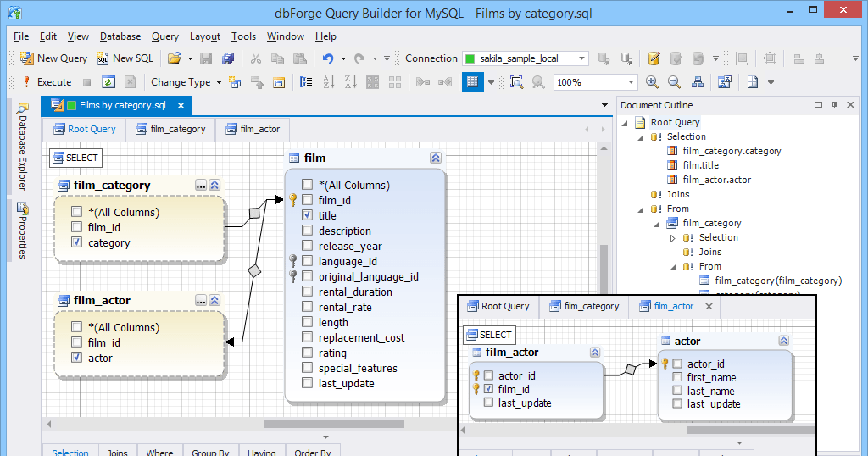The image size is (868, 456).
Task: Click the Paste clipboard icon
Action: click(x=299, y=58)
